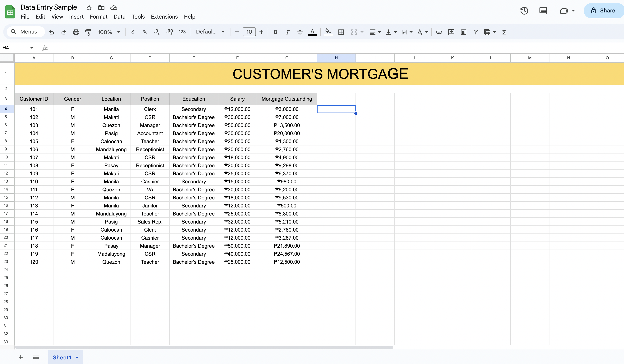Insert a link using the chain icon
This screenshot has width=624, height=364.
[x=439, y=32]
